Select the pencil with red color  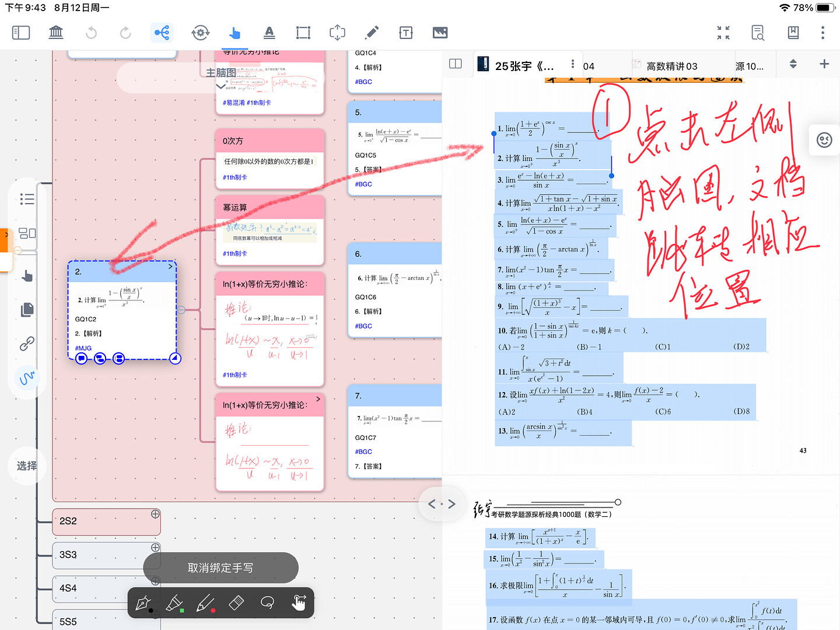click(x=205, y=603)
